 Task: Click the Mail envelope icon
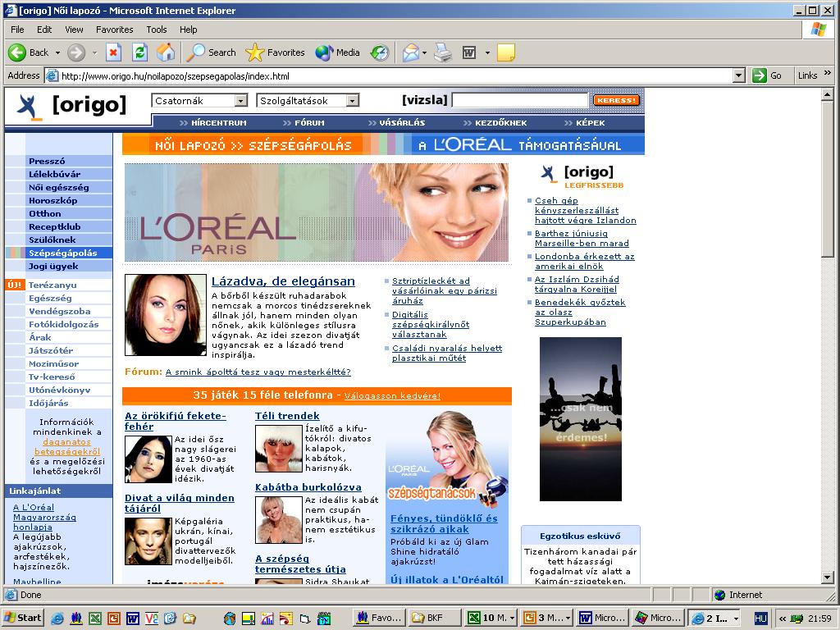(410, 52)
